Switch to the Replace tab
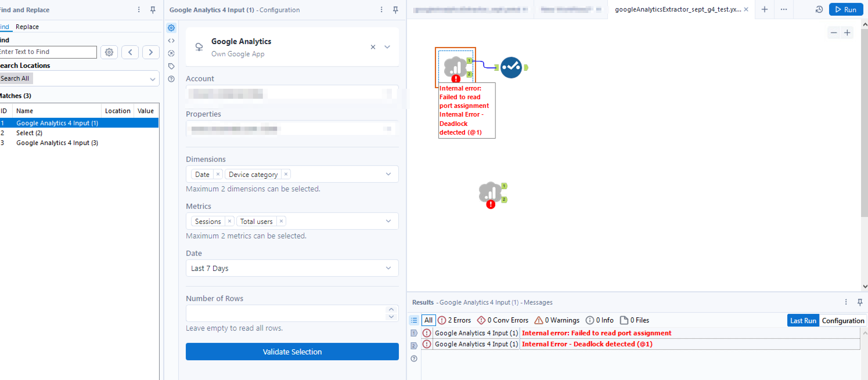Image resolution: width=868 pixels, height=380 pixels. (x=27, y=27)
